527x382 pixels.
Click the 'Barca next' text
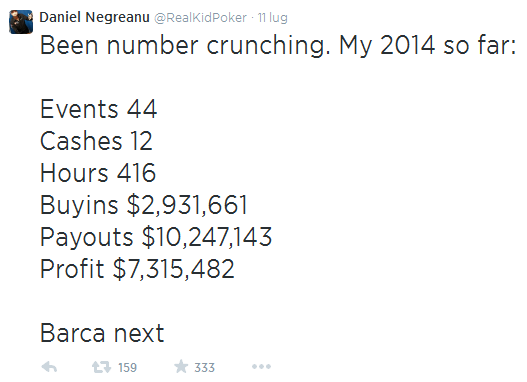pos(102,333)
